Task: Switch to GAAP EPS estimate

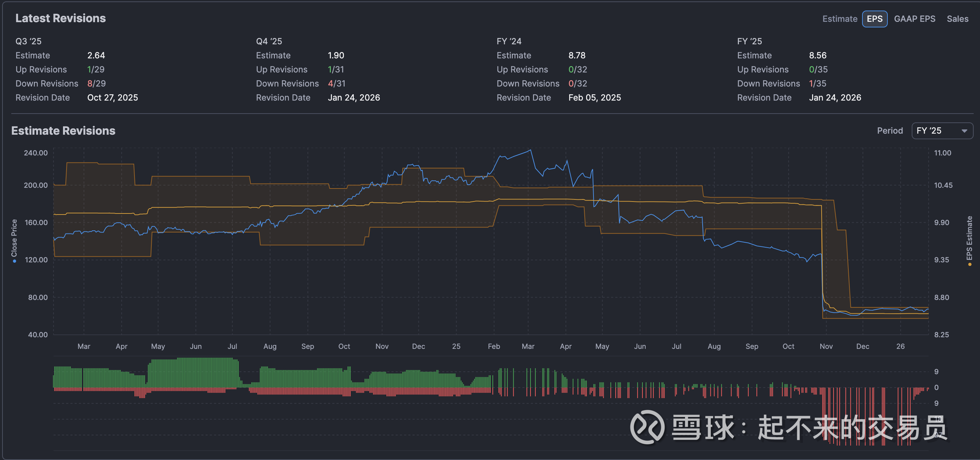Action: click(914, 19)
